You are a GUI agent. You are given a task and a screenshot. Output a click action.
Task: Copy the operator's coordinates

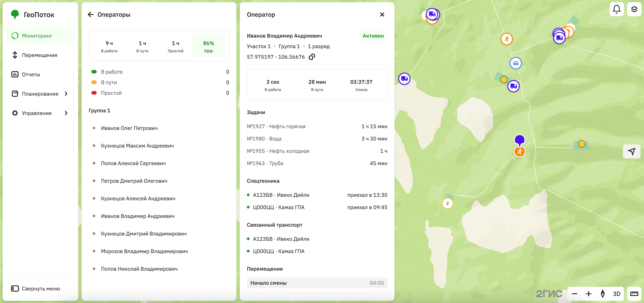click(x=311, y=57)
